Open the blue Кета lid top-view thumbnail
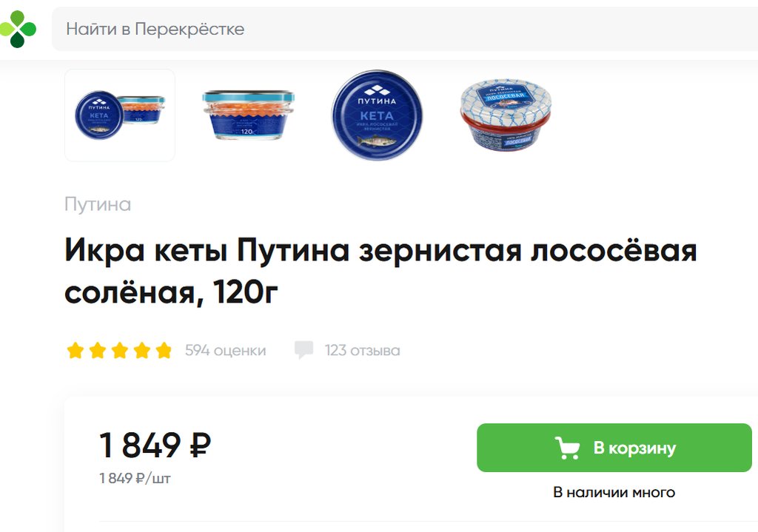Viewport: 758px width, 532px height. click(x=377, y=115)
